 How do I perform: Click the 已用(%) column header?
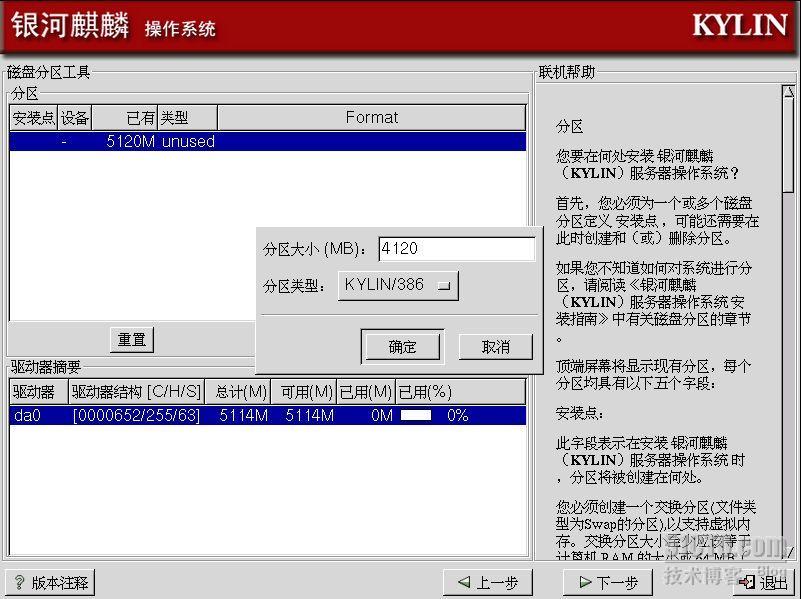460,392
